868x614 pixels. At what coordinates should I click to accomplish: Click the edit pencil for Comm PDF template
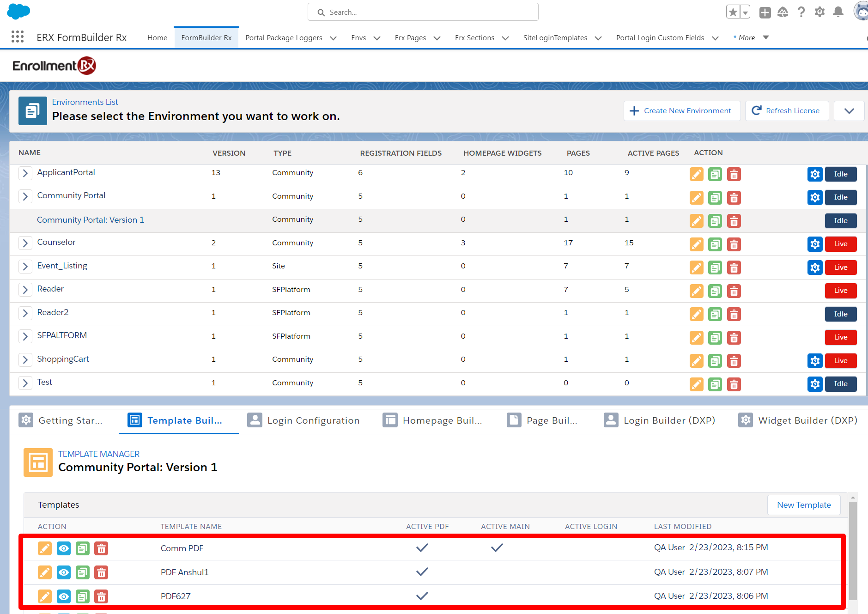click(x=45, y=548)
